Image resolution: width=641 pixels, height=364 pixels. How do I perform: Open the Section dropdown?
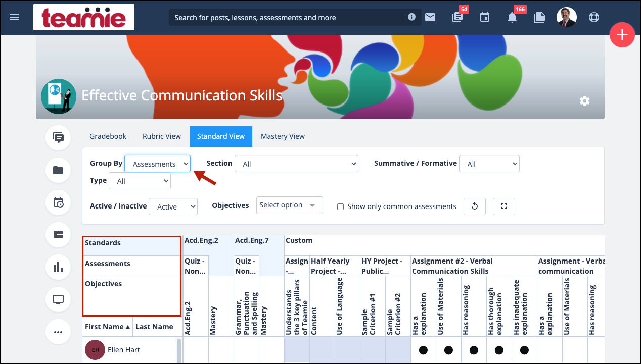click(296, 164)
